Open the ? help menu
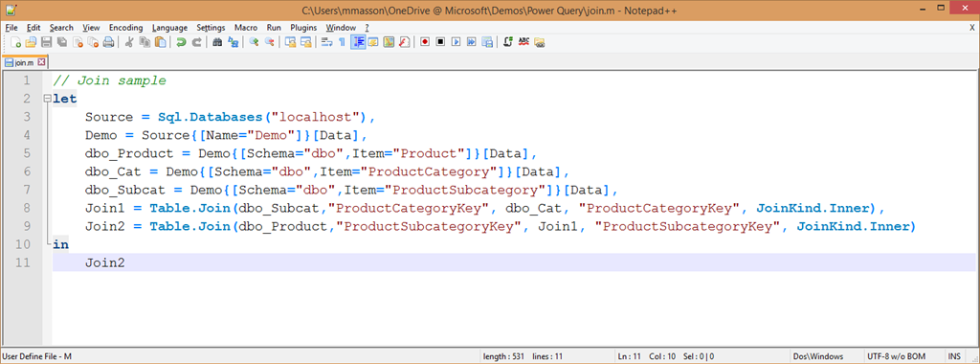The image size is (980, 364). pyautogui.click(x=367, y=28)
